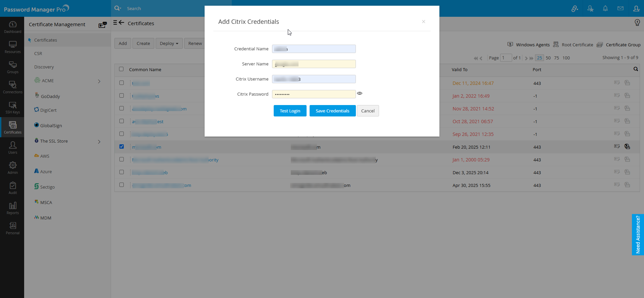Image resolution: width=644 pixels, height=298 pixels.
Task: Cancel the Add Citrix Credentials dialog
Action: pyautogui.click(x=368, y=111)
